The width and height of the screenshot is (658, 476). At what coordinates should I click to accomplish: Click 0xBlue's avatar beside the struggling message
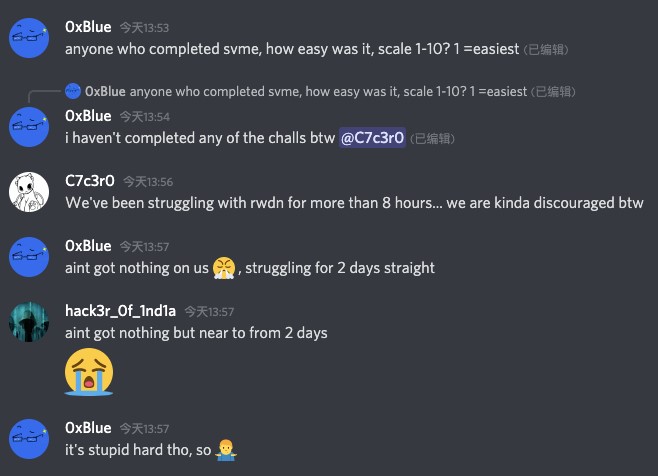pos(29,257)
